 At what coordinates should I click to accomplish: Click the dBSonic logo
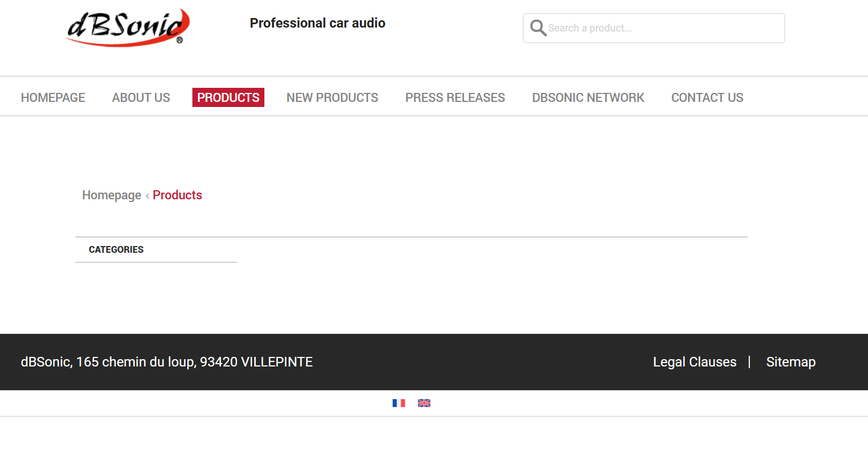(128, 27)
